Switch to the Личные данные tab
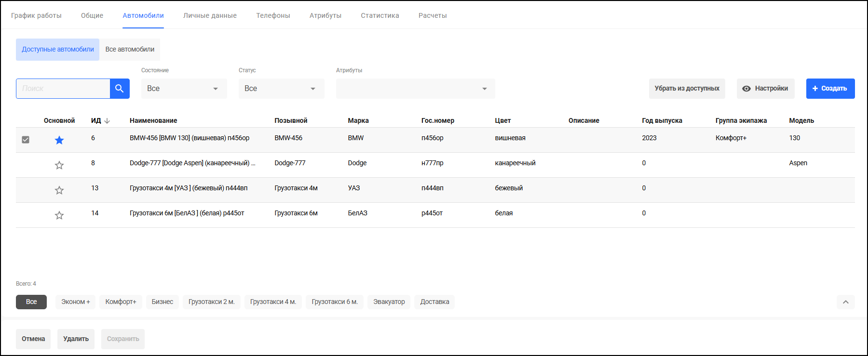Viewport: 868px width, 356px height. coord(210,15)
